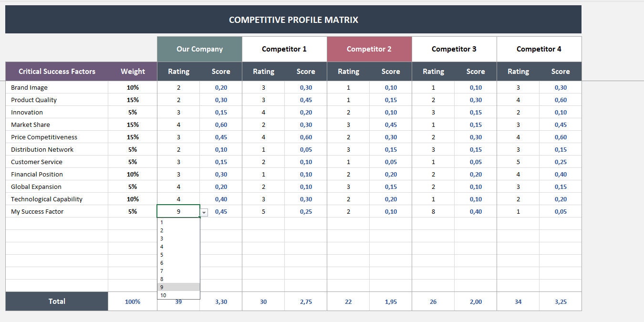The width and height of the screenshot is (644, 322).
Task: Click the Total row label cell
Action: pyautogui.click(x=57, y=301)
